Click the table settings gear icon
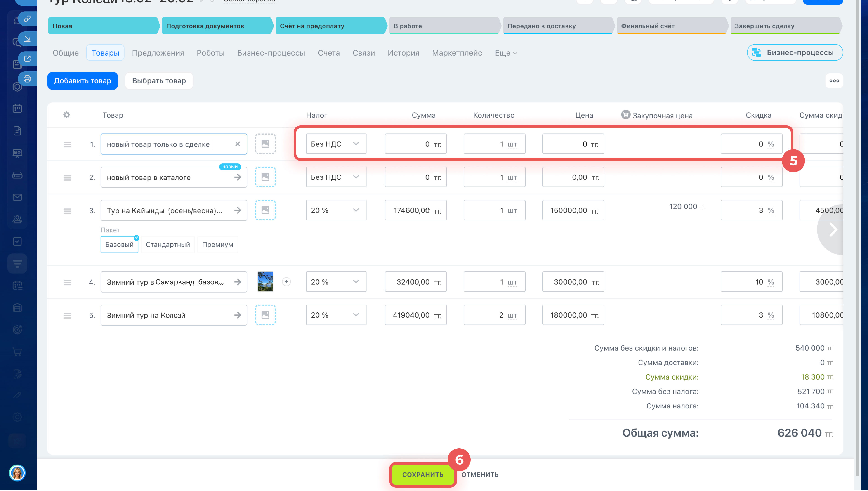Image resolution: width=868 pixels, height=491 pixels. coord(67,115)
